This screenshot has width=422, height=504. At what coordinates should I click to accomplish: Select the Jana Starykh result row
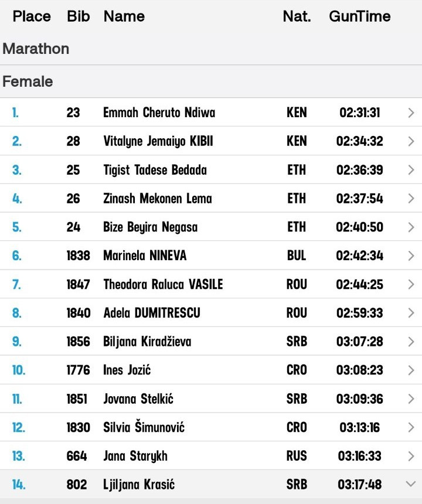(x=211, y=456)
